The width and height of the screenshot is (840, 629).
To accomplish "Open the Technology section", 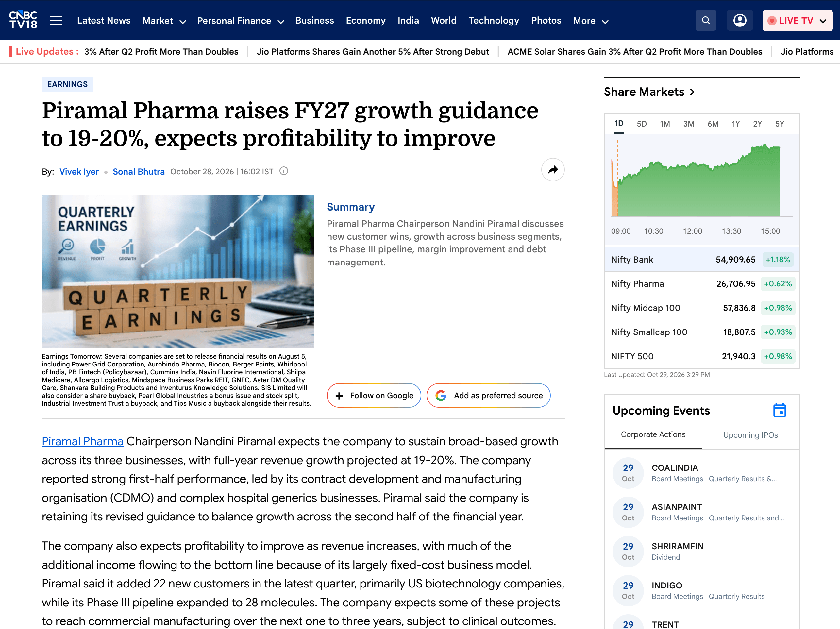I will 493,21.
